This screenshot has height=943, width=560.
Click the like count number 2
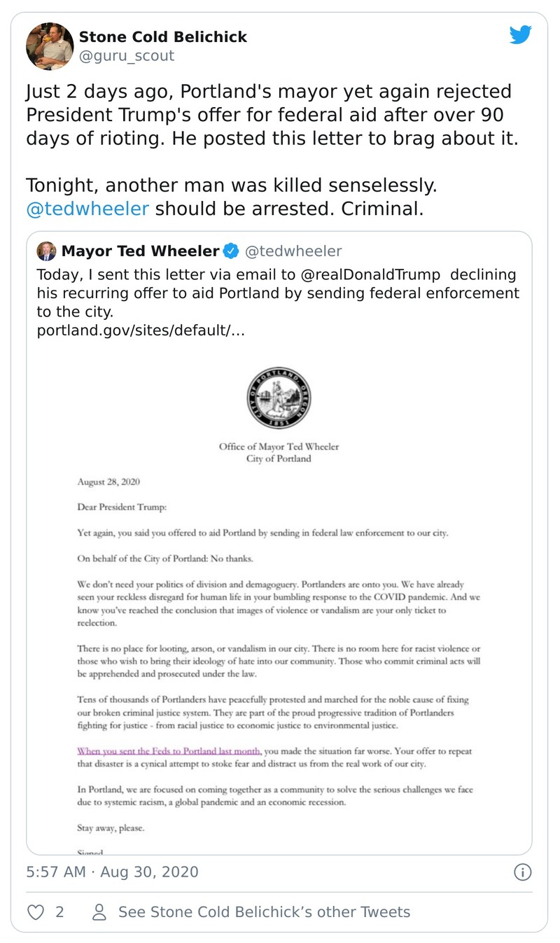(x=59, y=911)
